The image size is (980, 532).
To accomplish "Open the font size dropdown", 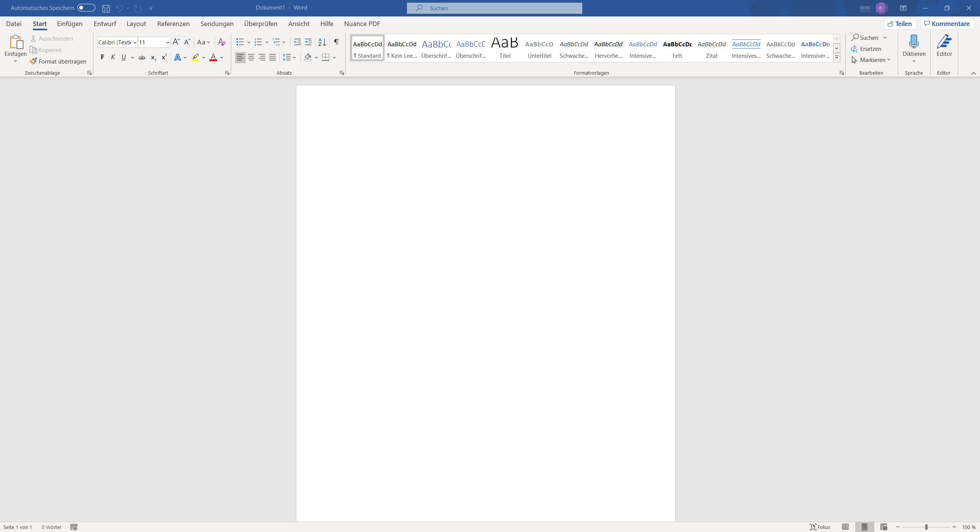I will click(x=167, y=42).
